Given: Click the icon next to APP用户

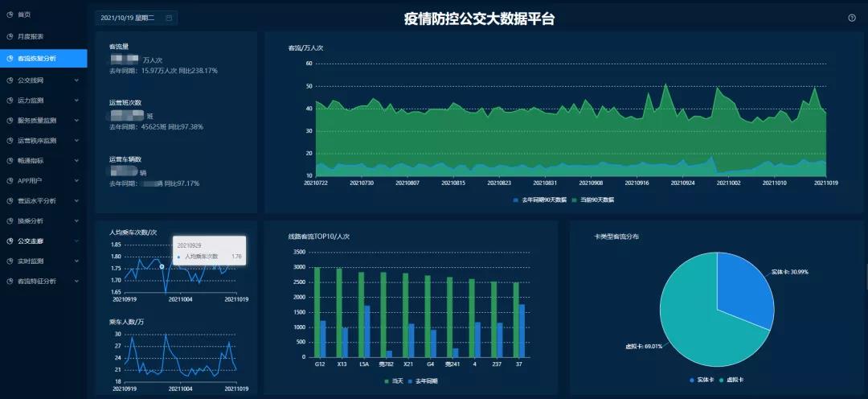Looking at the screenshot, I should coord(9,181).
